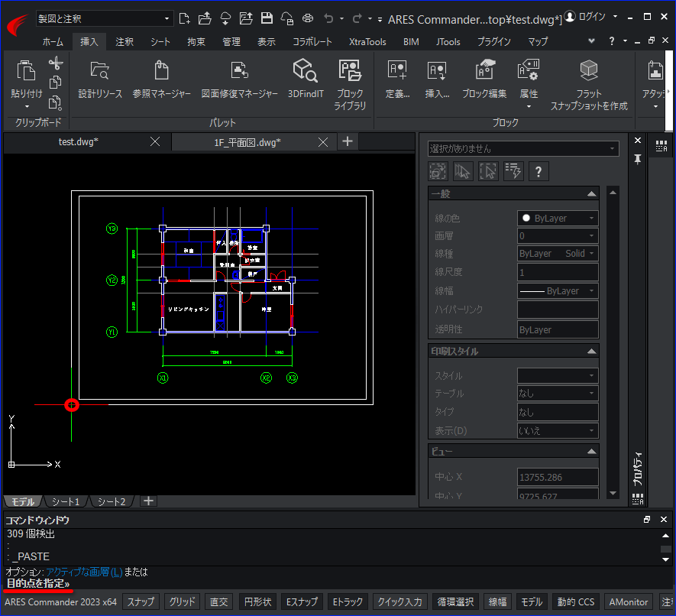Viewport: 676px width, 616px height.
Task: Open the 線の色 ByLayer color selector
Action: 557,219
